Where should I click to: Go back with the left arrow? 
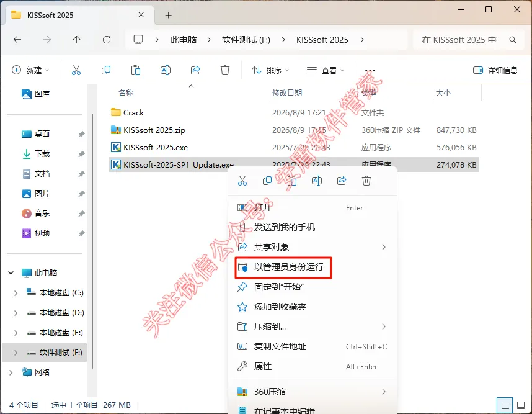point(17,40)
